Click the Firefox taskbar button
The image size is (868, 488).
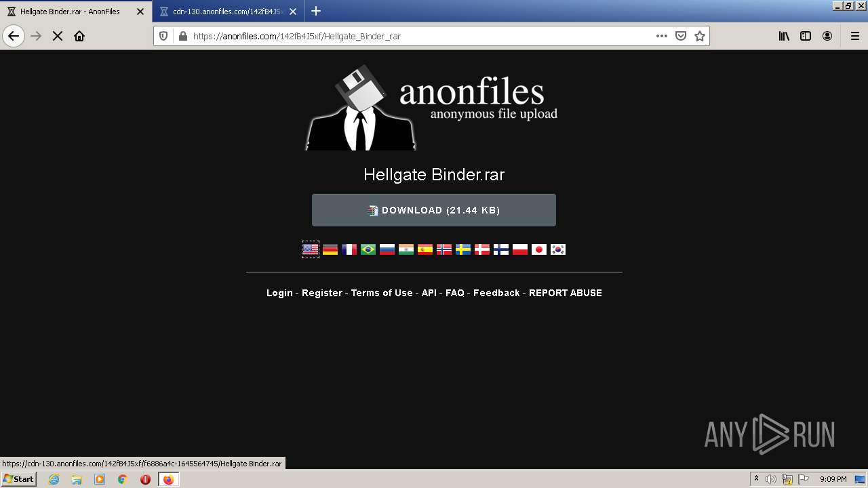tap(168, 479)
